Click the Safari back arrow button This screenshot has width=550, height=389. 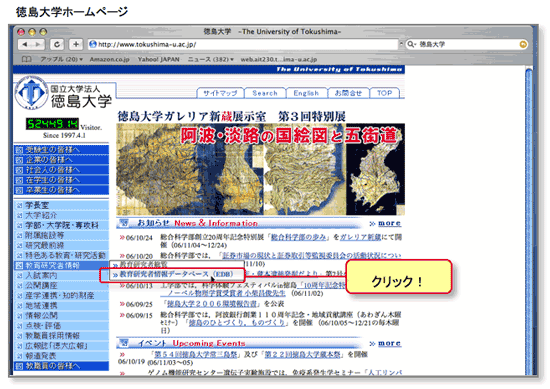click(25, 45)
